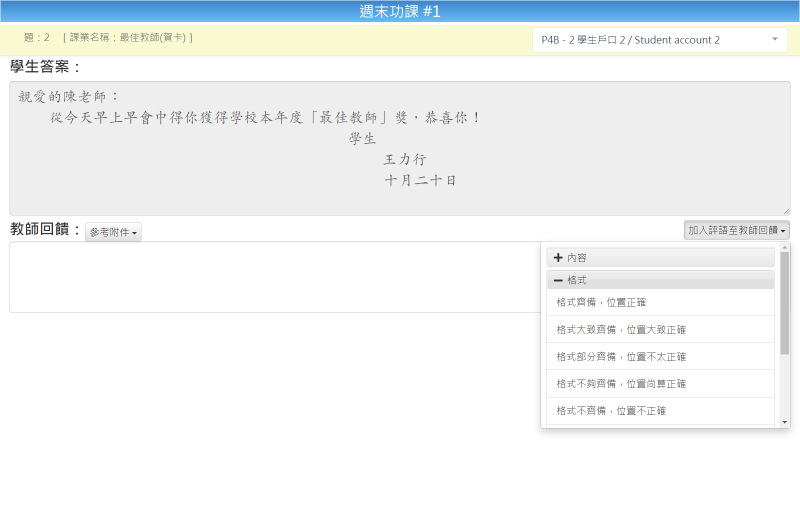Click the minus icon beside 格式
Screen dimensions: 800x509
558,280
